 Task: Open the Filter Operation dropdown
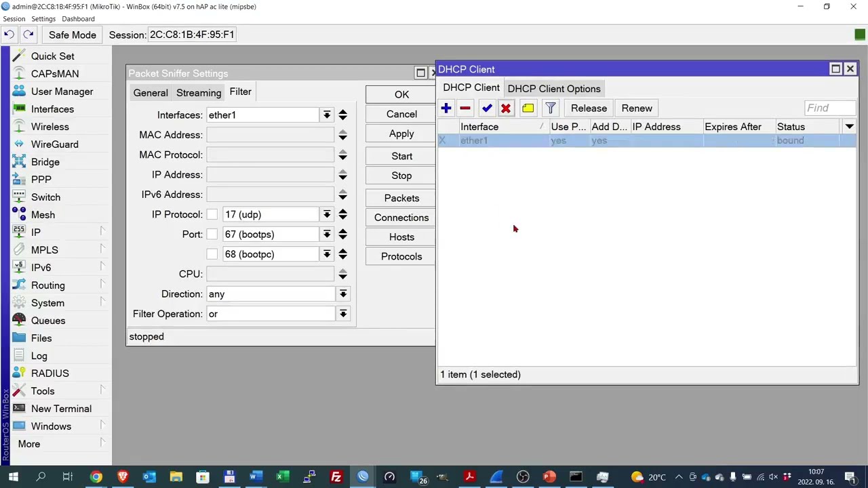343,314
